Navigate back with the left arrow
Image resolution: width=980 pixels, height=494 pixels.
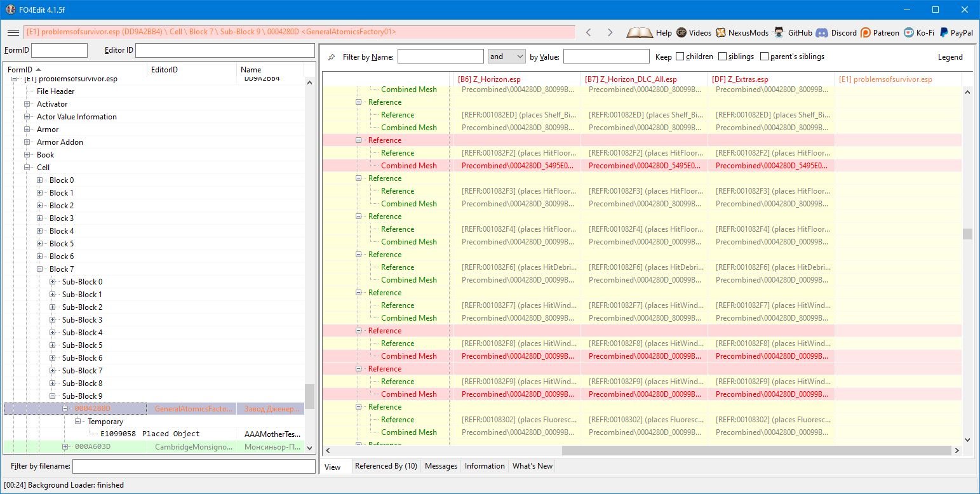(588, 32)
